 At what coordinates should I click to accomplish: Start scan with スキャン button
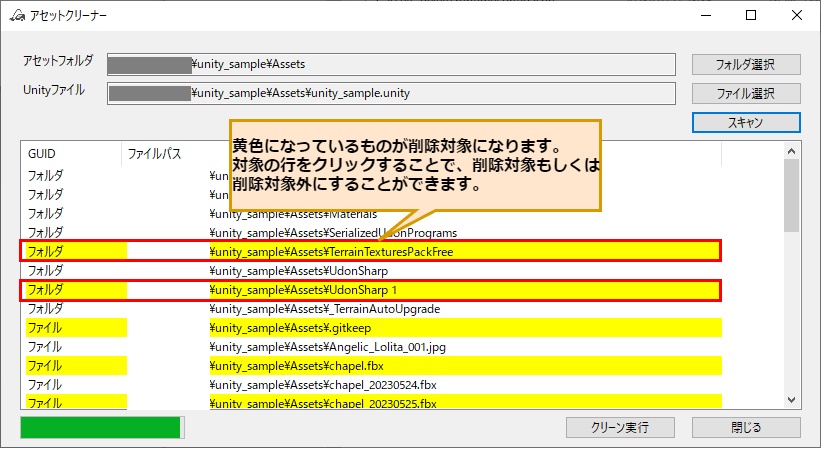click(x=745, y=123)
